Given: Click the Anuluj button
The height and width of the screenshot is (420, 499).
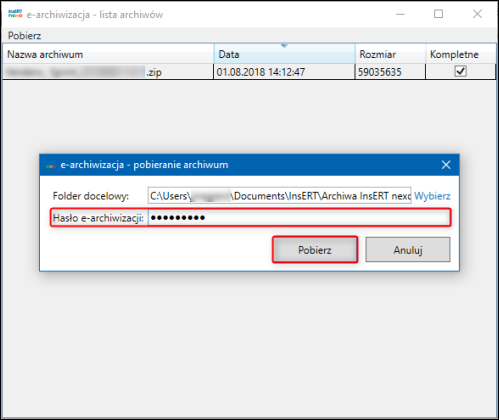Looking at the screenshot, I should [408, 250].
